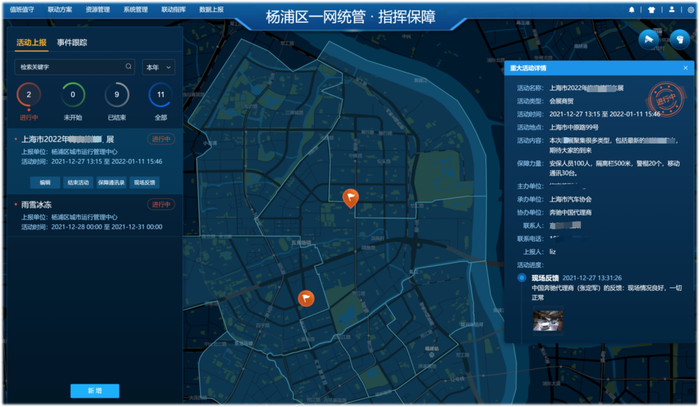Click the 编辑 button

(45, 183)
